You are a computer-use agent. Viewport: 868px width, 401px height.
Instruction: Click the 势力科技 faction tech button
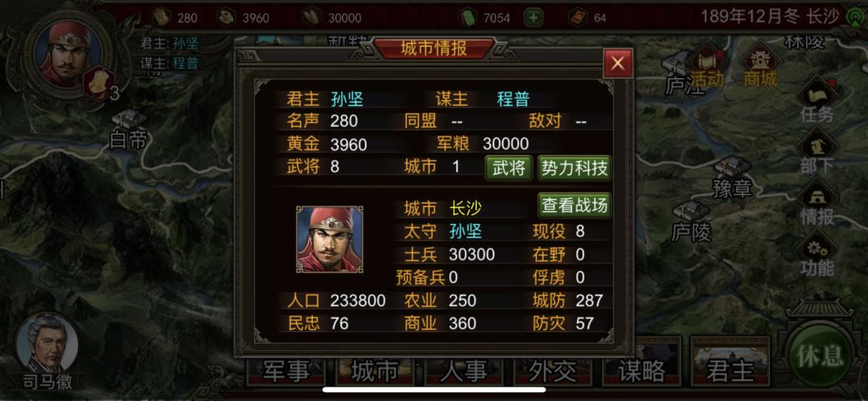(574, 167)
